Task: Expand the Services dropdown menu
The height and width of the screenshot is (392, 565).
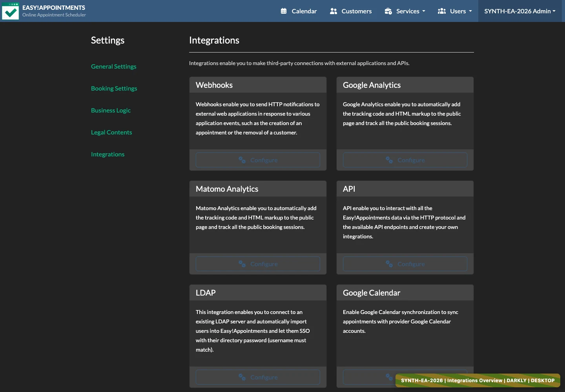Action: pos(405,11)
